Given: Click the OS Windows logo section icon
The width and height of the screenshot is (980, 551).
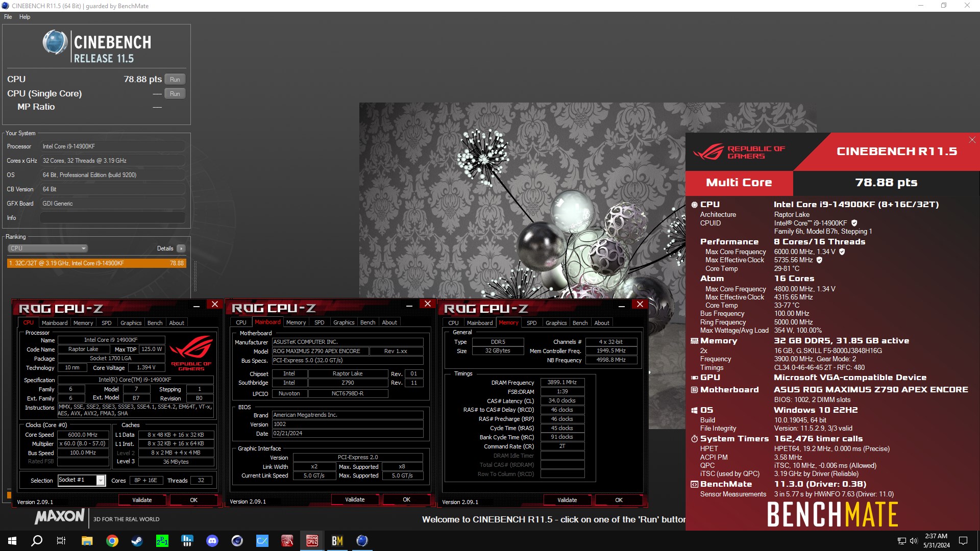Looking at the screenshot, I should click(694, 410).
